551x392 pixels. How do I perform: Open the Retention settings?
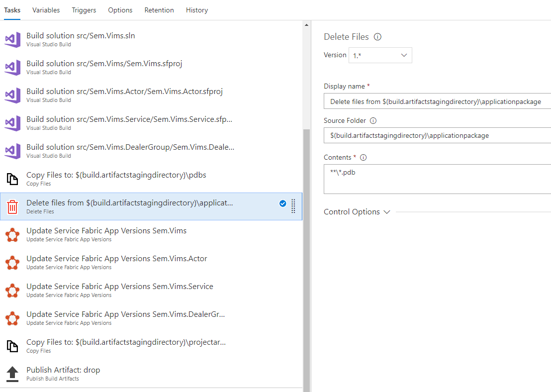coord(159,10)
